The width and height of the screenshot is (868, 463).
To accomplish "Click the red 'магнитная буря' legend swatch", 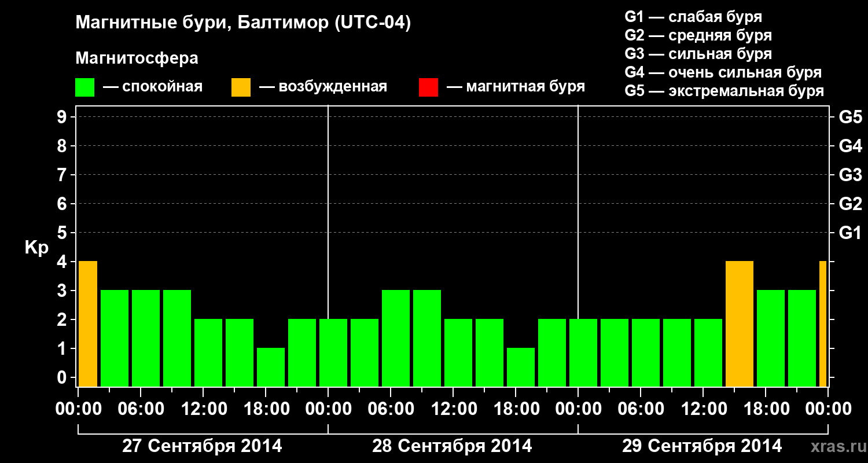I will click(428, 87).
